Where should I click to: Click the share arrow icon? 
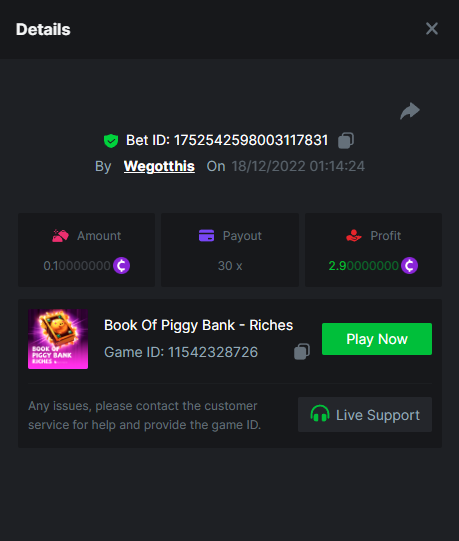pos(410,111)
